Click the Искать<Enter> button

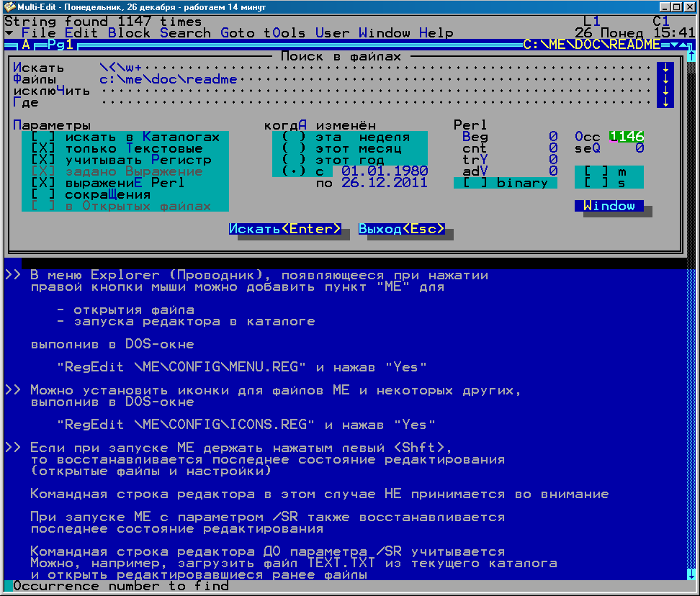(284, 229)
